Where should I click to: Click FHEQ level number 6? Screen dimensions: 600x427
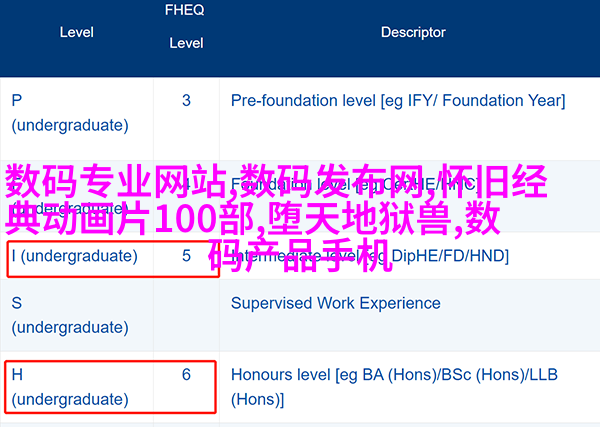click(x=186, y=375)
